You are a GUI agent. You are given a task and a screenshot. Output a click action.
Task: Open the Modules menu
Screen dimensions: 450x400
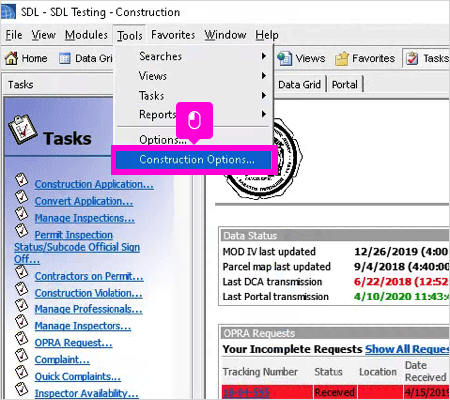[86, 35]
